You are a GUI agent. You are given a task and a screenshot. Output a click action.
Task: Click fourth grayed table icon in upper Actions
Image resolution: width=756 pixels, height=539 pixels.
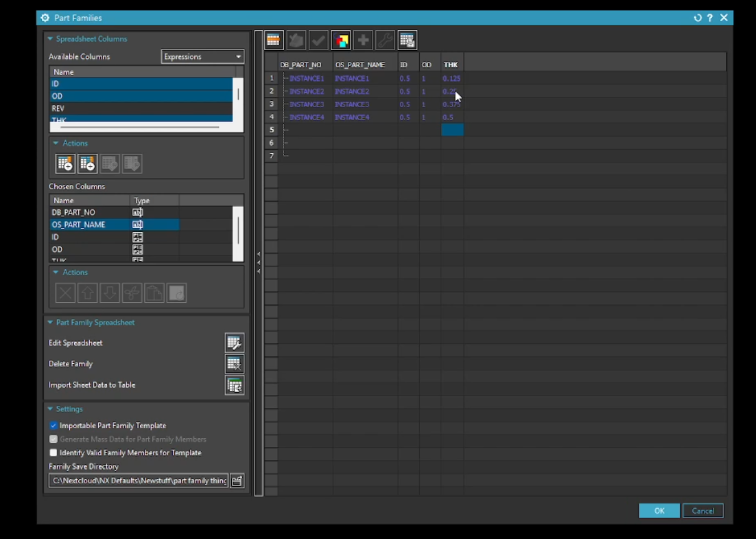[x=132, y=163]
